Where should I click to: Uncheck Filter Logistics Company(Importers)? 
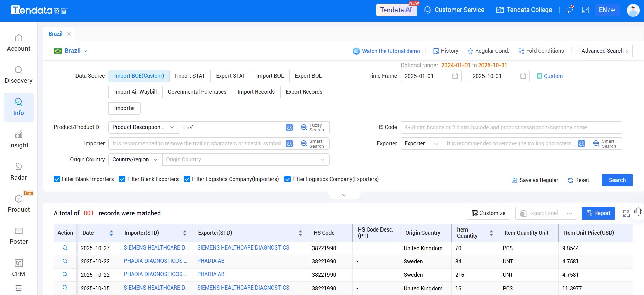(x=187, y=179)
